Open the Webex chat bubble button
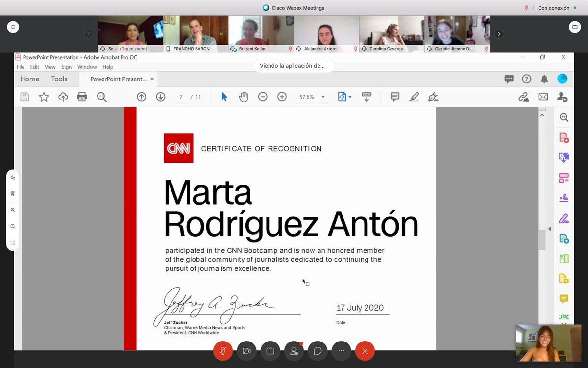 coord(318,351)
